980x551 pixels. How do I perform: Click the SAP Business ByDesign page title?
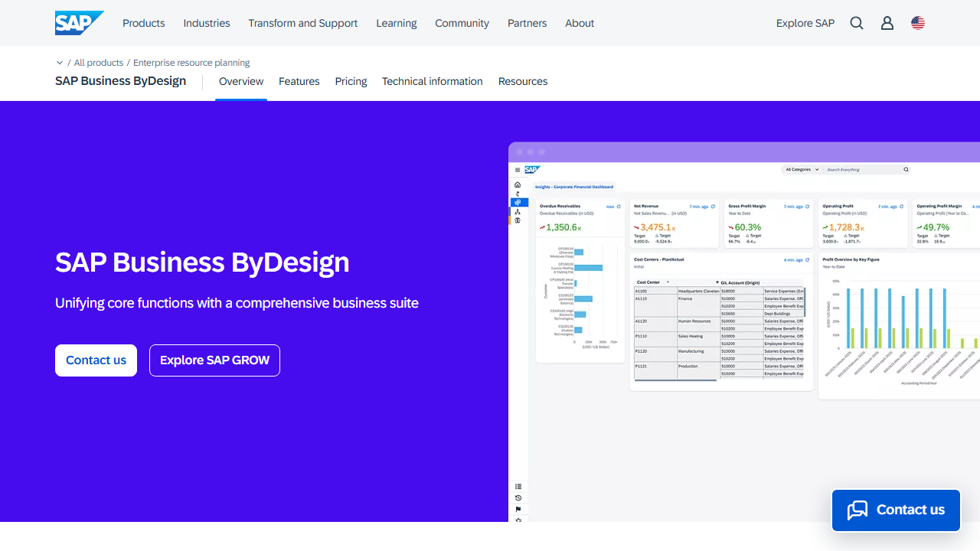121,81
